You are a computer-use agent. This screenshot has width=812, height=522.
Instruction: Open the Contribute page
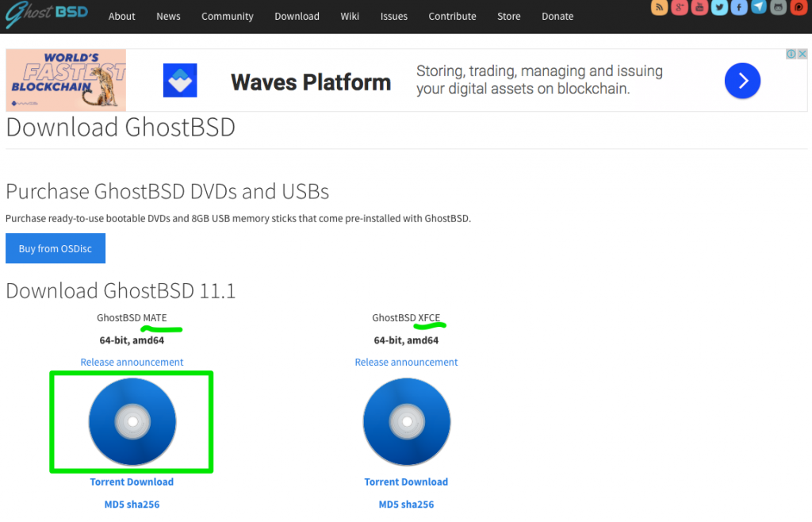[452, 17]
